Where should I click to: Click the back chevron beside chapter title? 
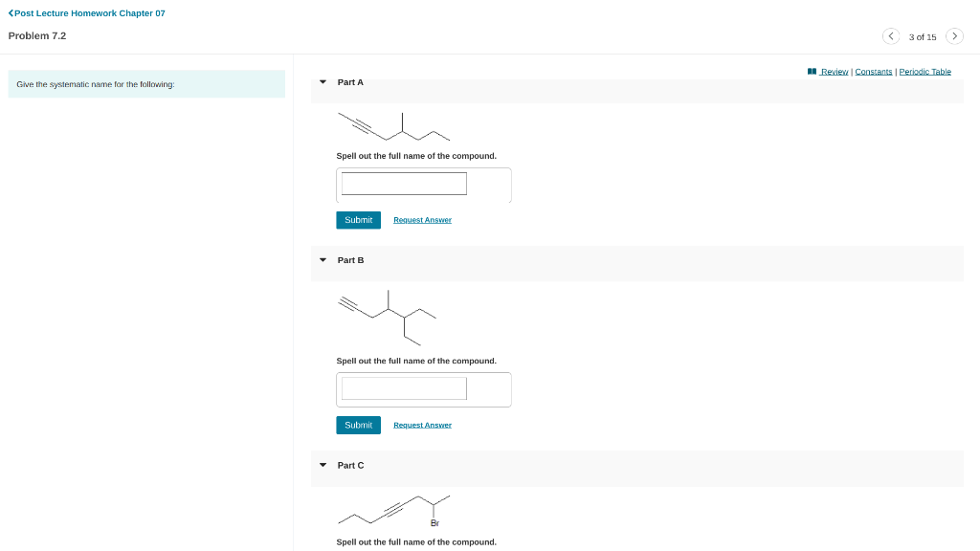[11, 12]
